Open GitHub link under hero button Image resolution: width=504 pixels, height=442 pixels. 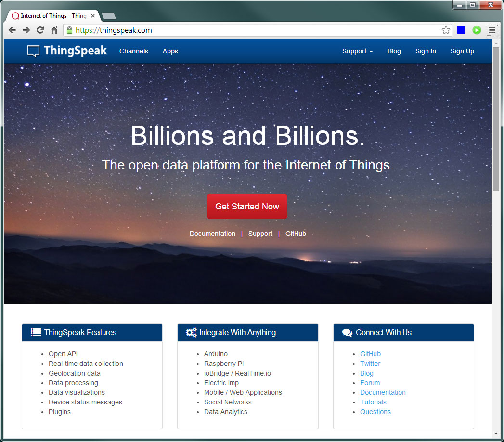(x=296, y=234)
